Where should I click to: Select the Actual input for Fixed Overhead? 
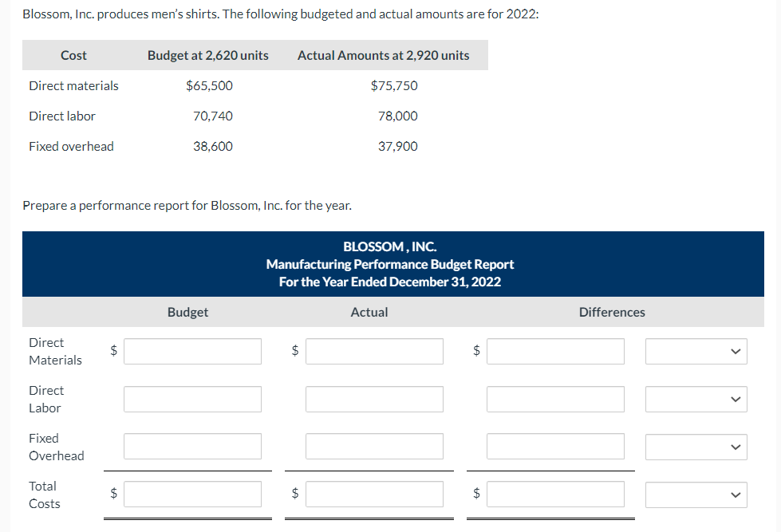(x=373, y=447)
